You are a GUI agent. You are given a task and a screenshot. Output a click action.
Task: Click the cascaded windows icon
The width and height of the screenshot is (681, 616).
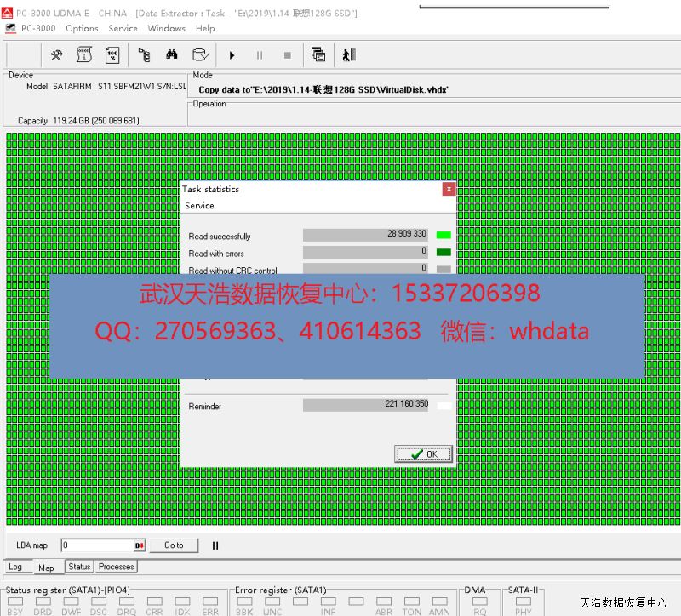pyautogui.click(x=318, y=55)
